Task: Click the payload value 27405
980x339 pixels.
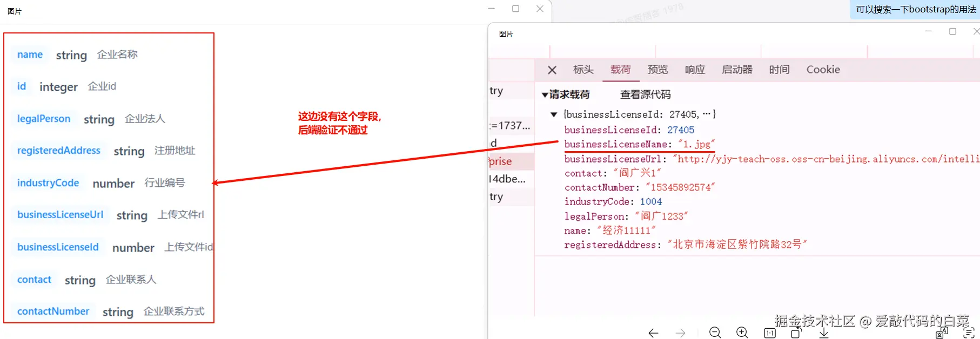Action: pos(681,130)
